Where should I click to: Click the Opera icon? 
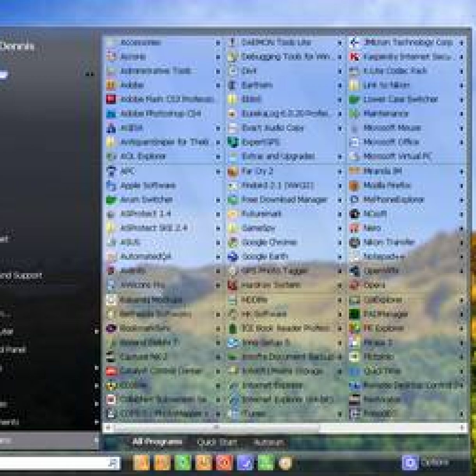point(354,285)
